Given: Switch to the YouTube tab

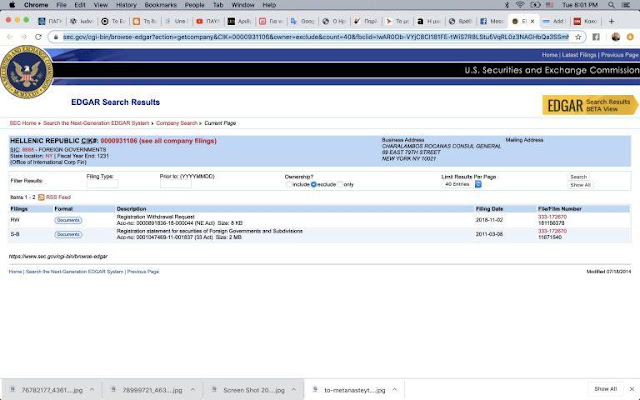Looking at the screenshot, I should pos(208,21).
